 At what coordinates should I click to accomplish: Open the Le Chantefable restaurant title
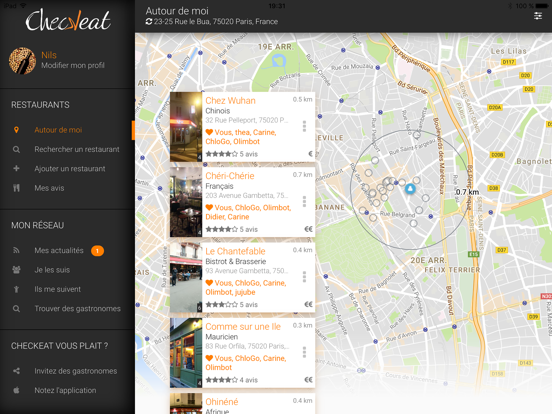pyautogui.click(x=236, y=251)
